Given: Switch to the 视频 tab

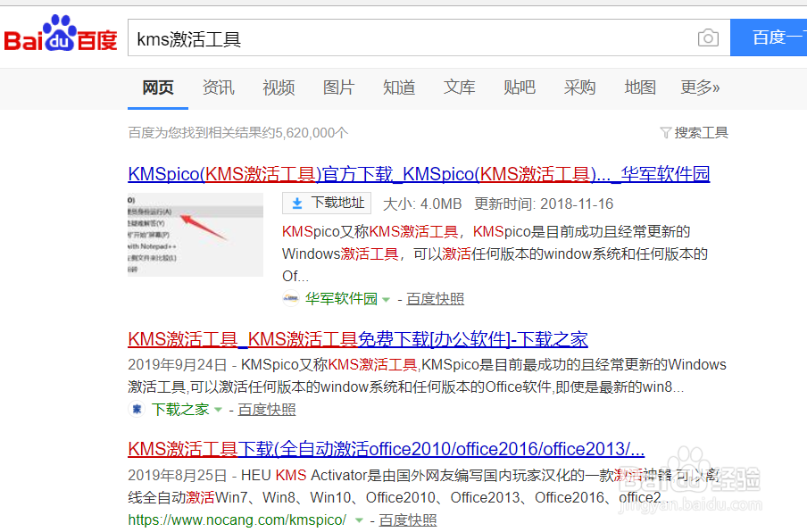Looking at the screenshot, I should [279, 87].
